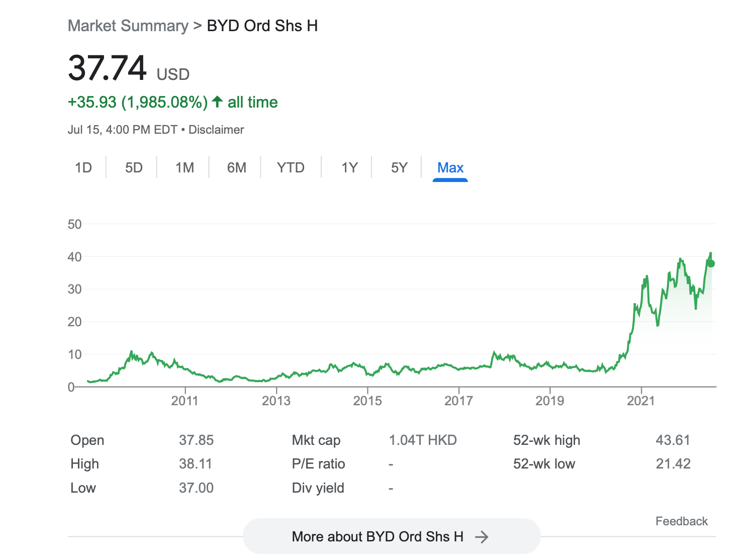Click the 40 label on y-axis
Screen dimensions: 746x560
pos(74,257)
